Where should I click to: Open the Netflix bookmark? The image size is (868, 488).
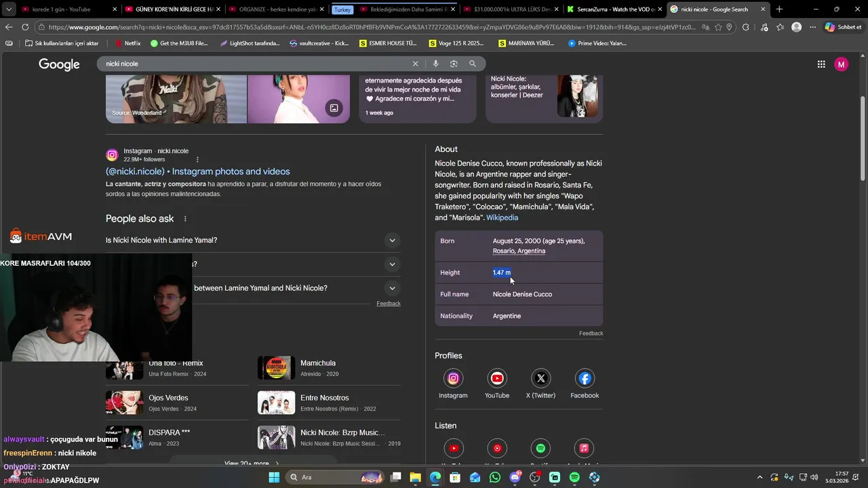(127, 43)
